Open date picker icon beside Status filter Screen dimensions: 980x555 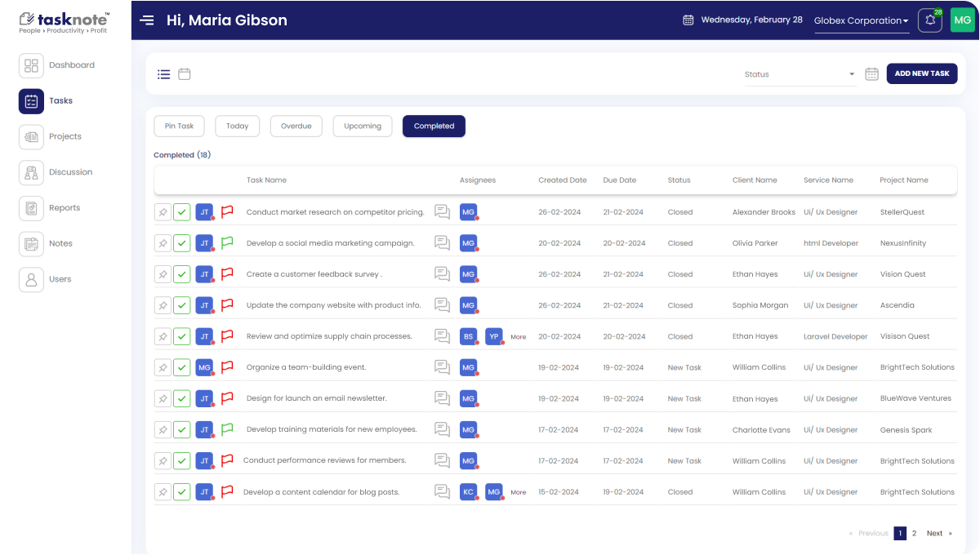pyautogui.click(x=871, y=74)
